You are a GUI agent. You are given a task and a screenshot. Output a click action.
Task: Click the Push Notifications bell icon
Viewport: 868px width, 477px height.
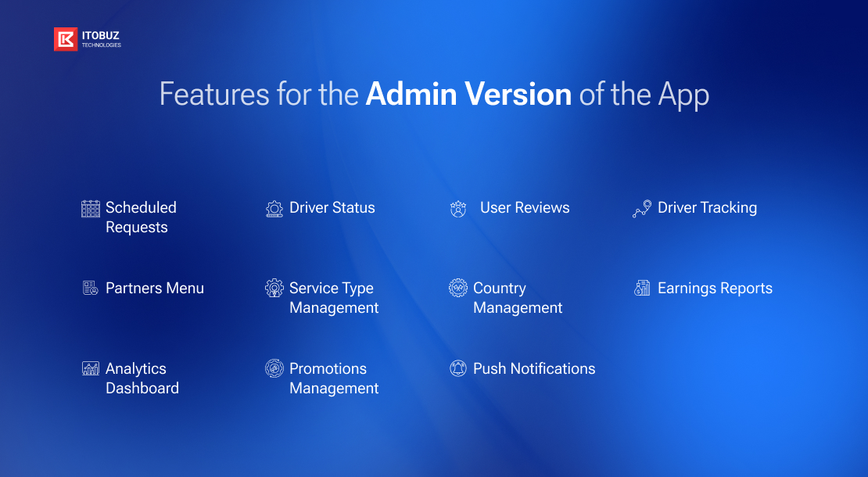pyautogui.click(x=457, y=368)
